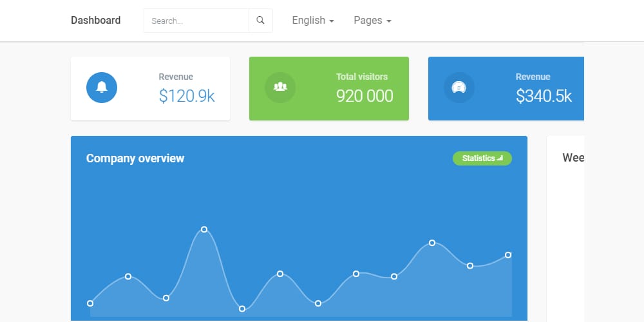Click the Company overview heading
The height and width of the screenshot is (322, 644).
(x=135, y=158)
